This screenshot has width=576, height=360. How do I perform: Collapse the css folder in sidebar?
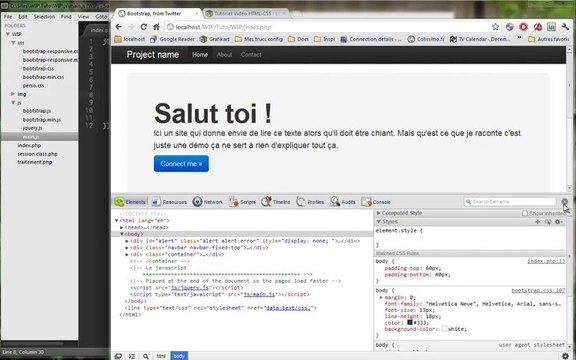pos(13,43)
